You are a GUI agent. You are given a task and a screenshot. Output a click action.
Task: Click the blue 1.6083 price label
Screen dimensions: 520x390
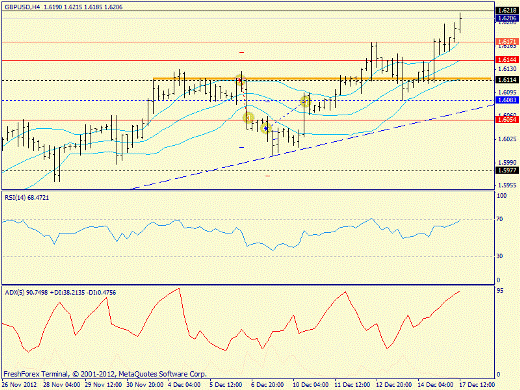pos(507,100)
